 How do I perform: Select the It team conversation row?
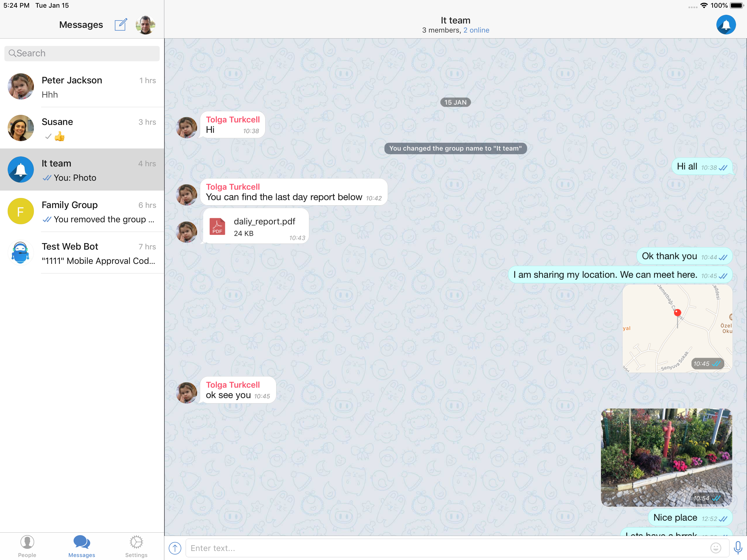82,170
